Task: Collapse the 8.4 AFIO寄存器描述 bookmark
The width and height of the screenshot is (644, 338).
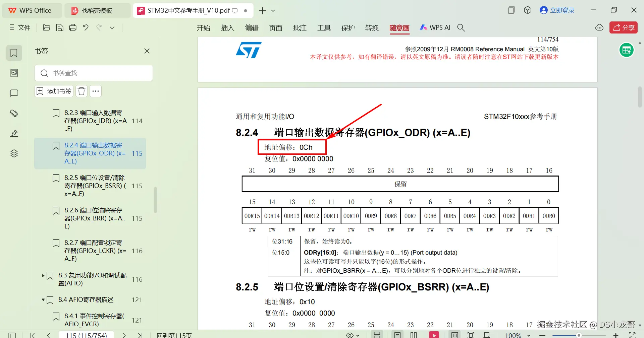Action: [43, 300]
